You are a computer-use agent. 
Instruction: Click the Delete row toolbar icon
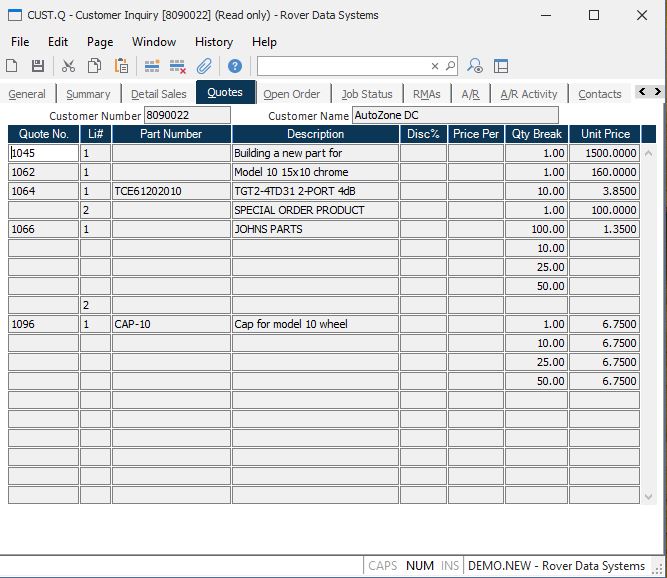click(x=178, y=66)
